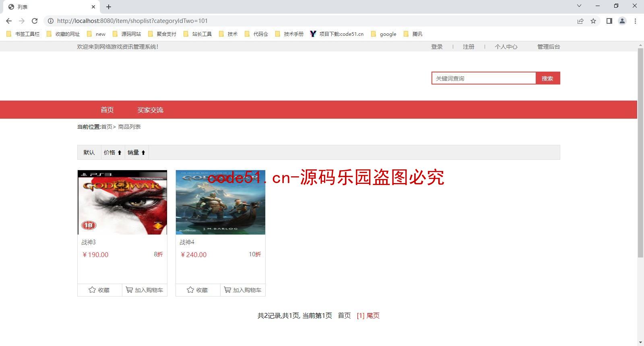Open the tab search chevron

point(579,6)
